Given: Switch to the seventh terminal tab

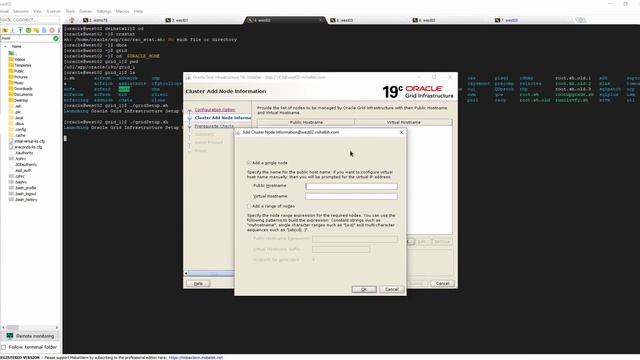Looking at the screenshot, I should pyautogui.click(x=533, y=20).
